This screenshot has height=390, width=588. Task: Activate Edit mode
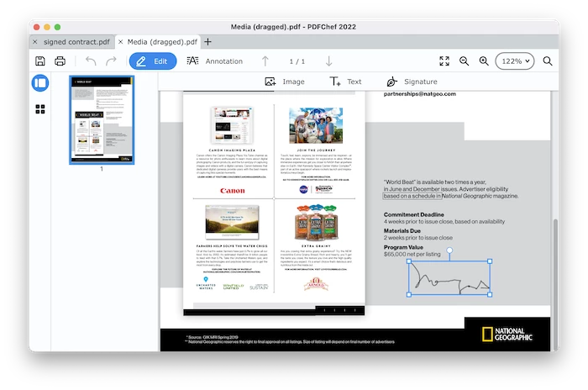point(153,61)
